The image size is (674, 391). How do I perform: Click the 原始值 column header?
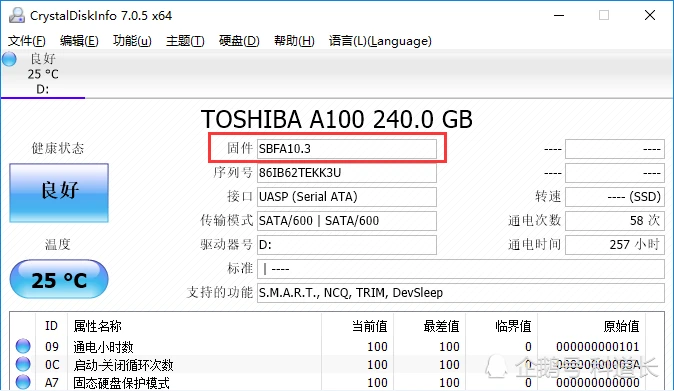[x=622, y=326]
